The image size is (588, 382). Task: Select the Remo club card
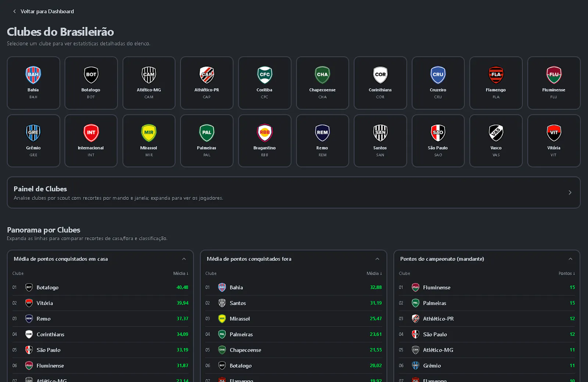click(322, 141)
